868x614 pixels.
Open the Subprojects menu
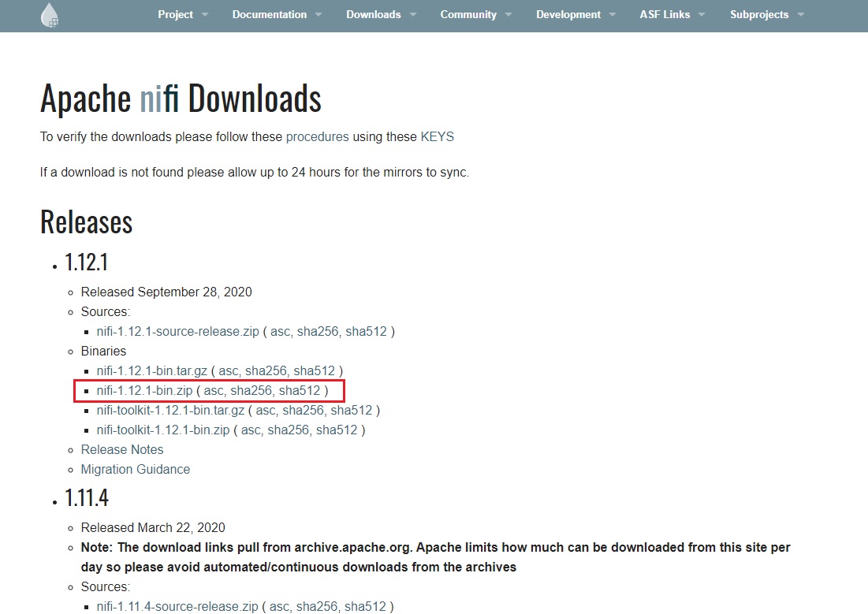tap(759, 15)
